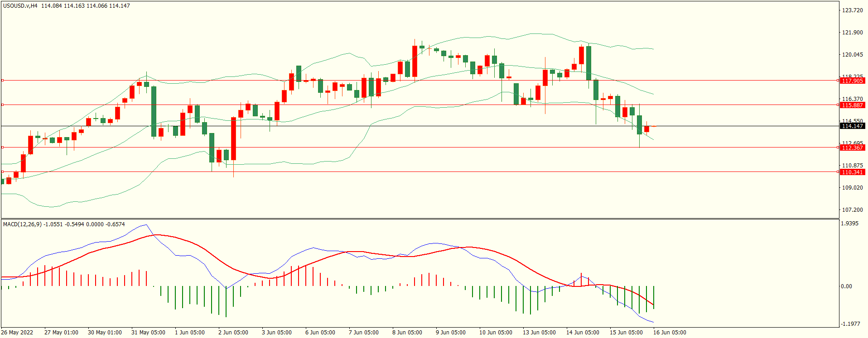Click the 6 Jun 05:00 date label

tap(320, 333)
